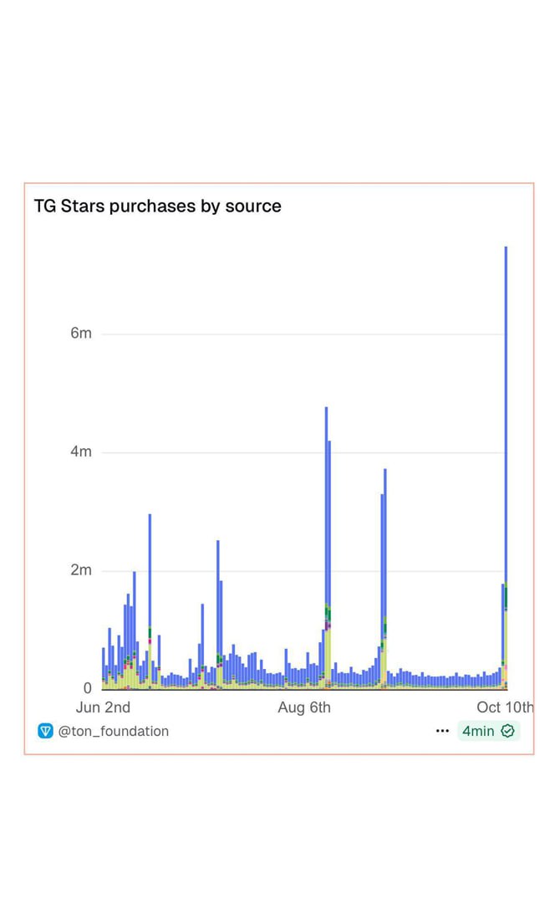Select the September peak bar near 3.7m
This screenshot has width=560, height=924.
click(x=385, y=544)
